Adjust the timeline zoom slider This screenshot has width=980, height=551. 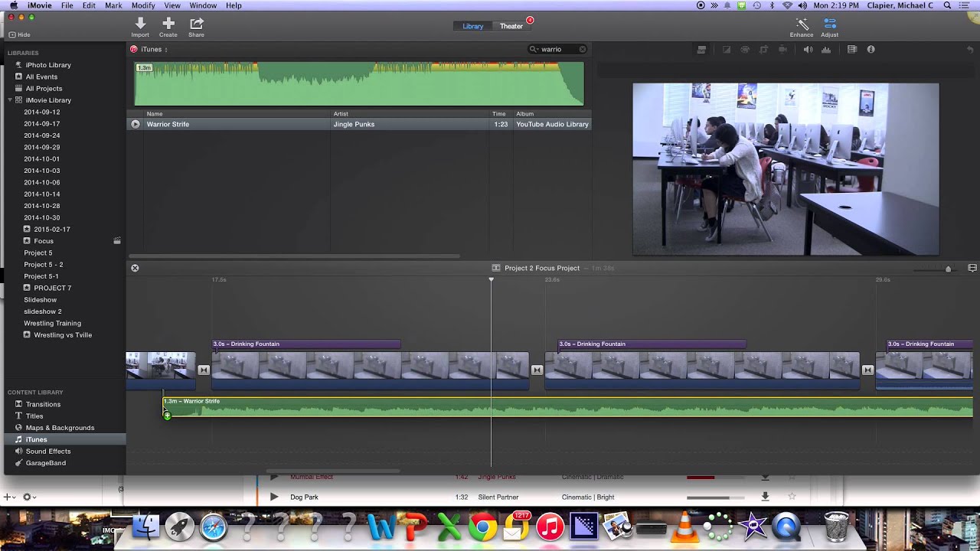point(948,269)
